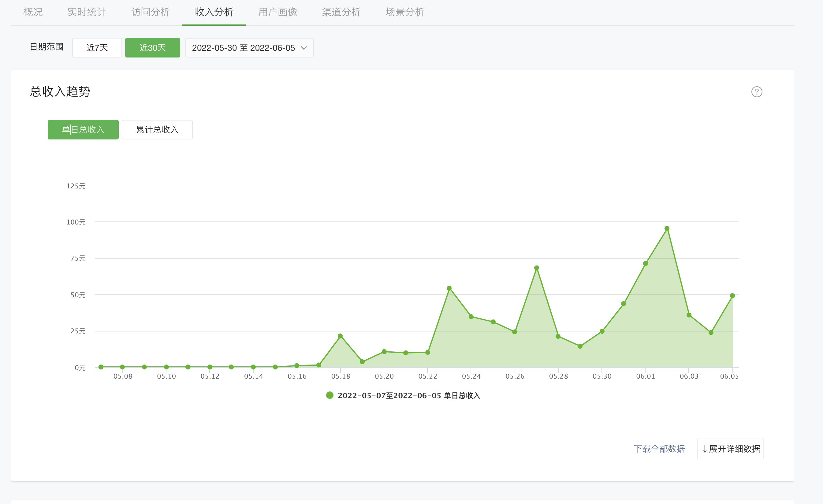This screenshot has width=823, height=504.
Task: Click the chart legend label 单日总收入
Action: (409, 395)
